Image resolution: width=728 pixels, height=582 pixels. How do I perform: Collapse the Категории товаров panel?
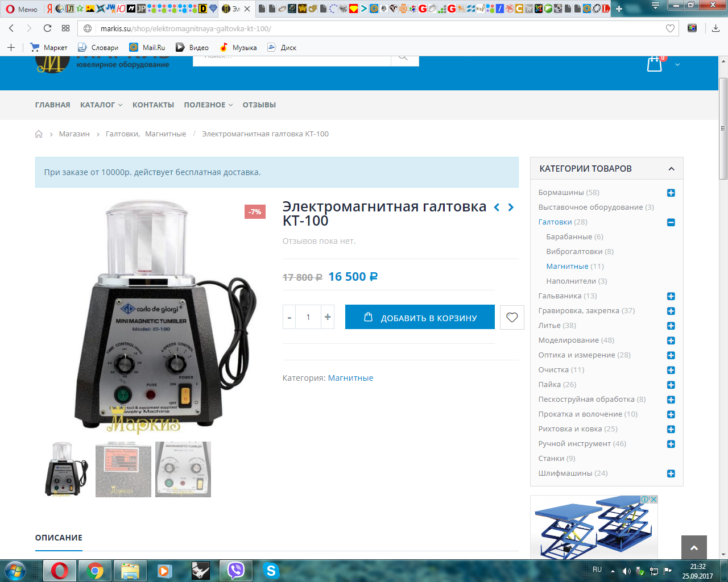(671, 169)
